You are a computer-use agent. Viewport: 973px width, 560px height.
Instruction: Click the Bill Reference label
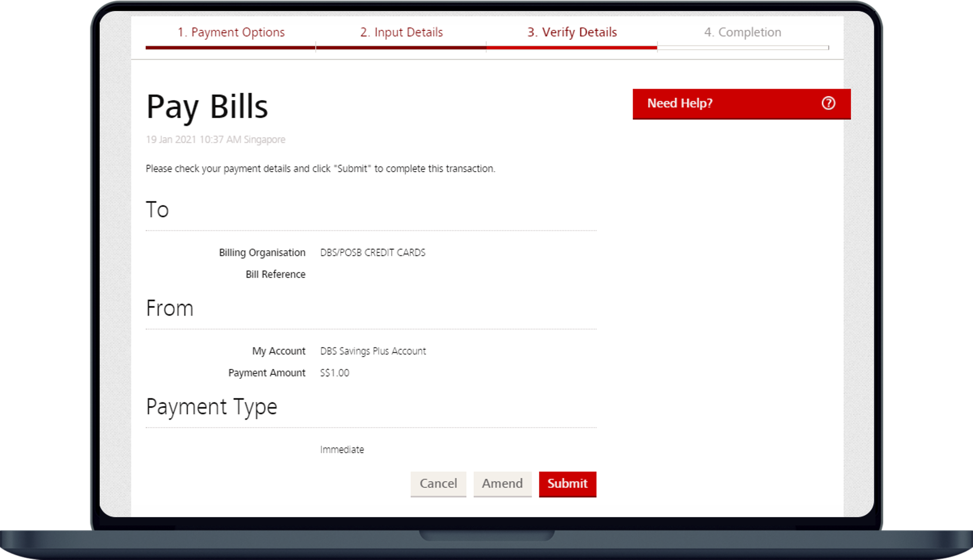point(275,274)
